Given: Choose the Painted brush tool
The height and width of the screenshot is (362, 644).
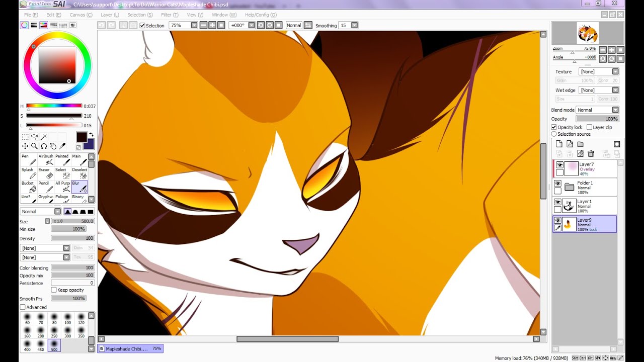Looking at the screenshot, I should [62, 159].
